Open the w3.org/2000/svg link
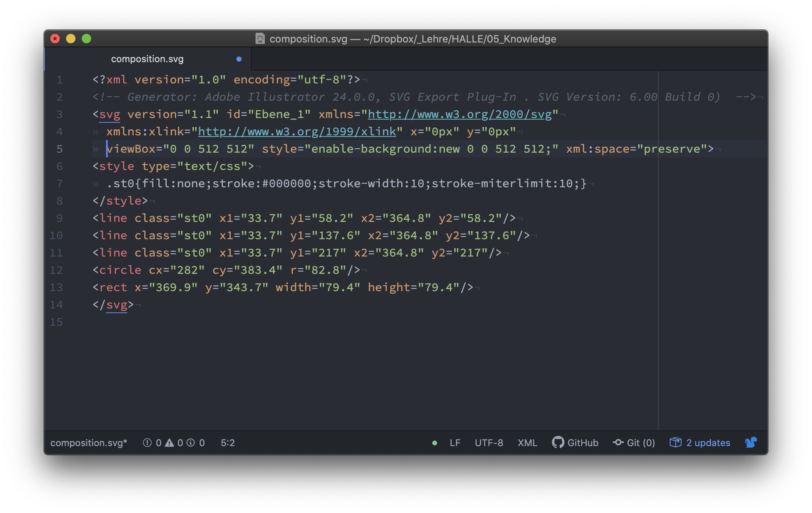The height and width of the screenshot is (513, 812). (x=460, y=114)
